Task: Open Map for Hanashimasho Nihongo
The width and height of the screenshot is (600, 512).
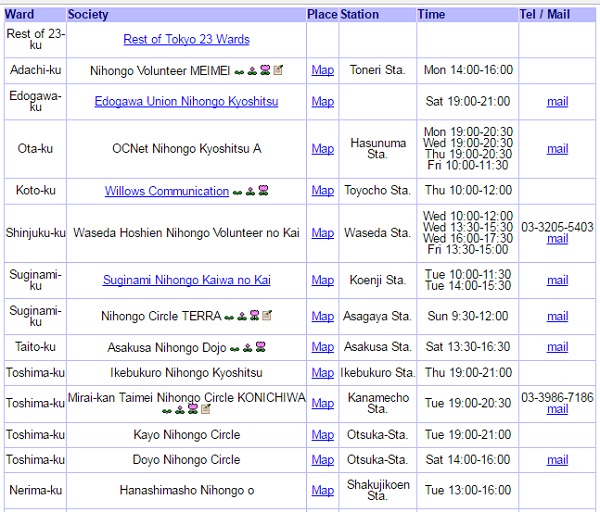Action: tap(323, 490)
